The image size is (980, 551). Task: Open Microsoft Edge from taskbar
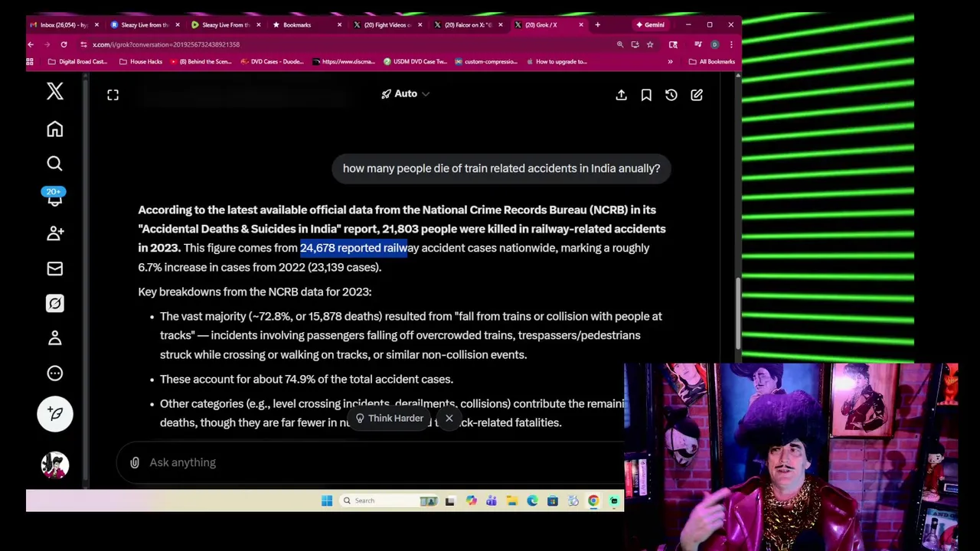pyautogui.click(x=532, y=500)
